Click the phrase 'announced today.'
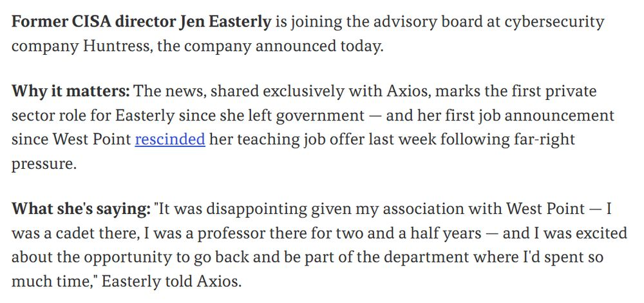This screenshot has width=644, height=303. tap(319, 46)
